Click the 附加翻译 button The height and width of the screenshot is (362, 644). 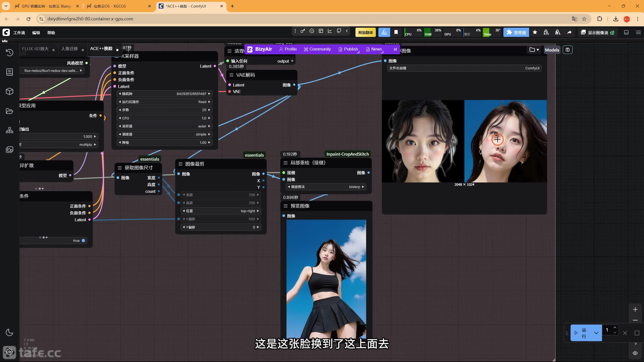tap(366, 32)
